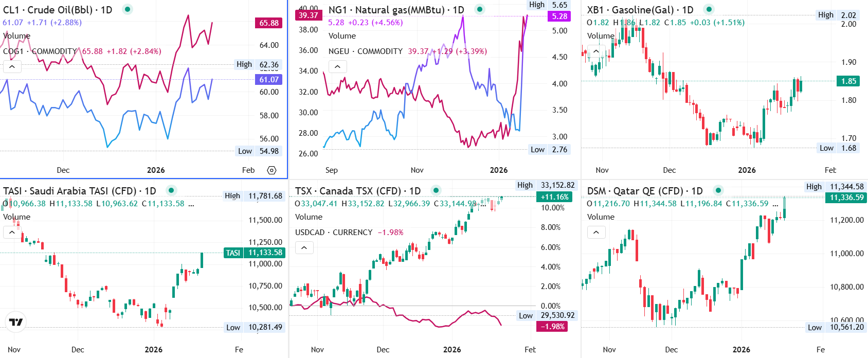Select the COG1 COMMODITY comparison legend
Viewport: 868px width, 358px height.
[x=40, y=51]
